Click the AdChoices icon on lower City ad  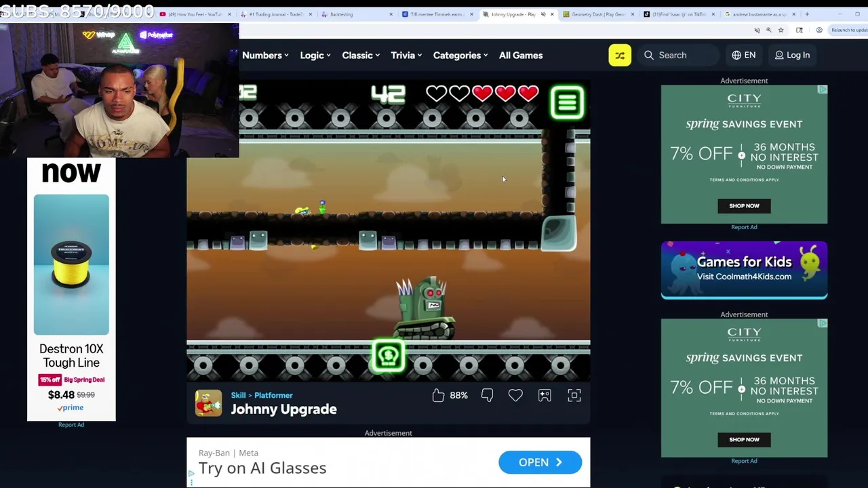tap(823, 323)
